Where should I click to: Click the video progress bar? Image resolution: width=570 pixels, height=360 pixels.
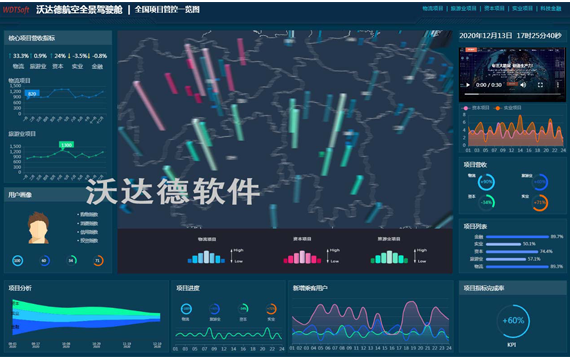[512, 94]
